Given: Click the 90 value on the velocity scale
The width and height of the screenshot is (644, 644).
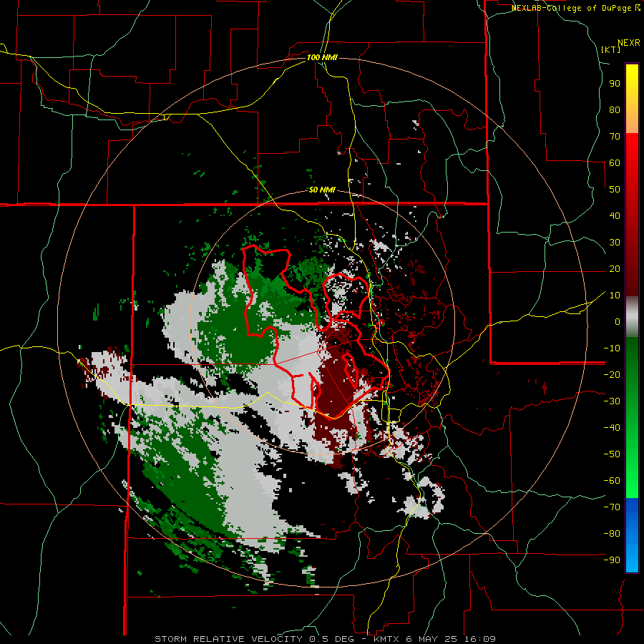Looking at the screenshot, I should point(615,84).
